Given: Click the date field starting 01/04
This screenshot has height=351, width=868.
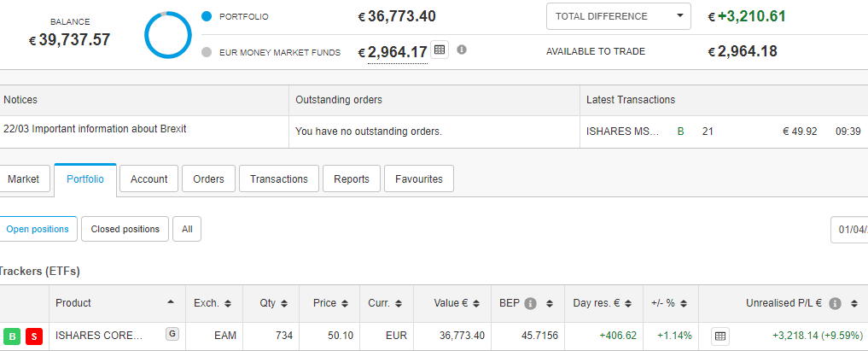Looking at the screenshot, I should tap(850, 229).
